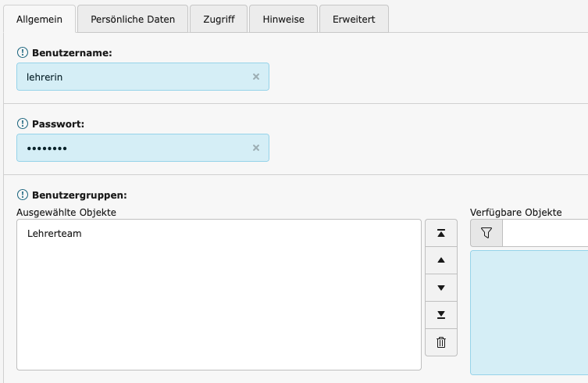
Task: Remove selected group with the trash icon
Action: coord(441,342)
